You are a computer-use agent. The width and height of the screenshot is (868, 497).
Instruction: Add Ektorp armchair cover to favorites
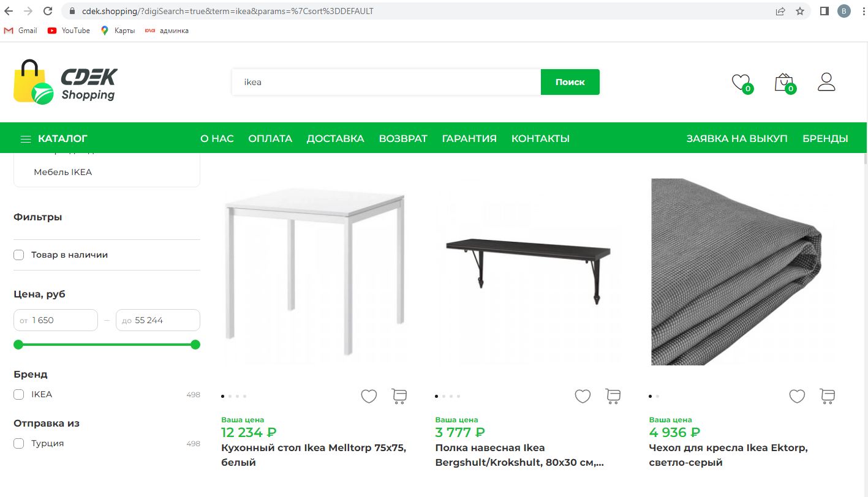click(797, 397)
